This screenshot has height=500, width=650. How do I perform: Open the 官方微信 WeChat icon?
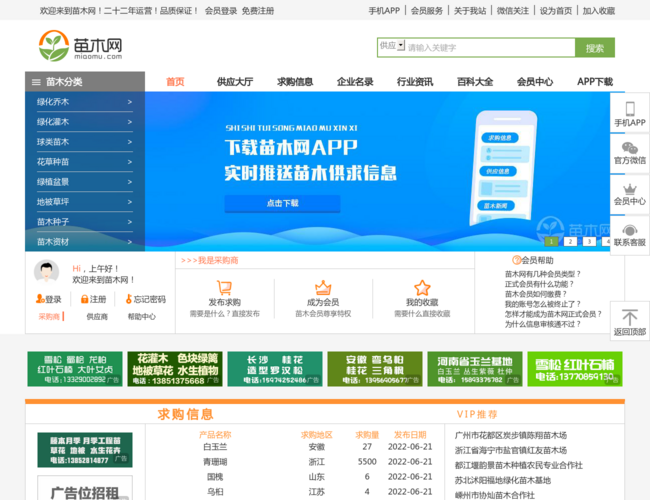point(630,148)
